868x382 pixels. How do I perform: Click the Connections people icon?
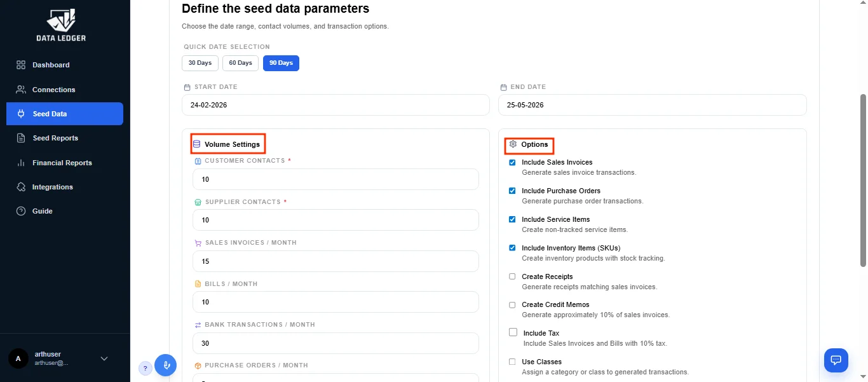21,90
